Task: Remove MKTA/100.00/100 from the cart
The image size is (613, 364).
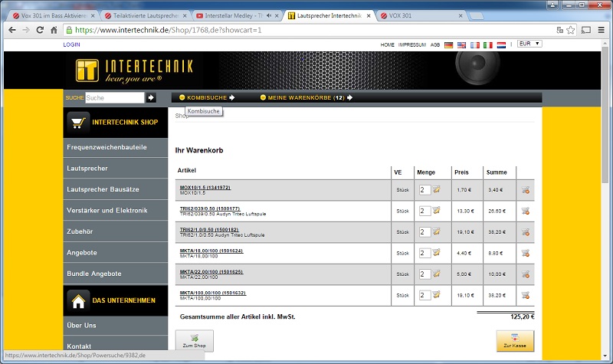Action: click(x=526, y=295)
